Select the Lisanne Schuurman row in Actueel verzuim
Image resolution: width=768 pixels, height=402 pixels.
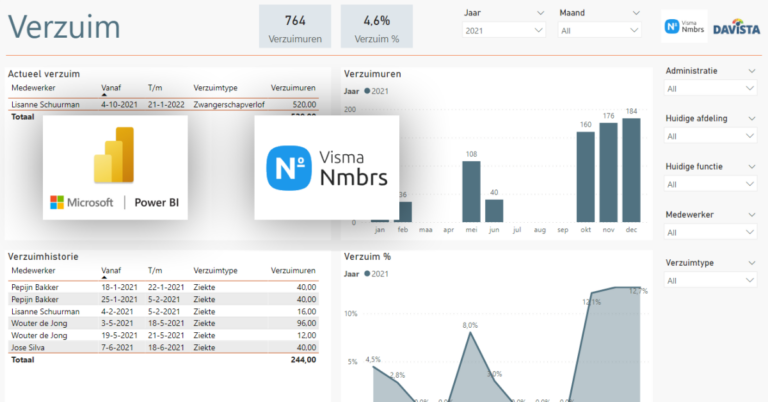tap(164, 105)
